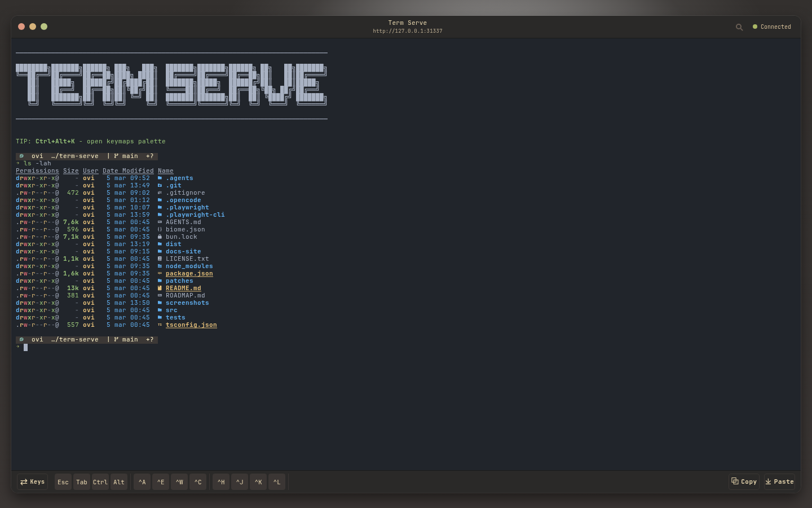
Task: Click the OS icon at the prompt start
Action: tap(22, 156)
